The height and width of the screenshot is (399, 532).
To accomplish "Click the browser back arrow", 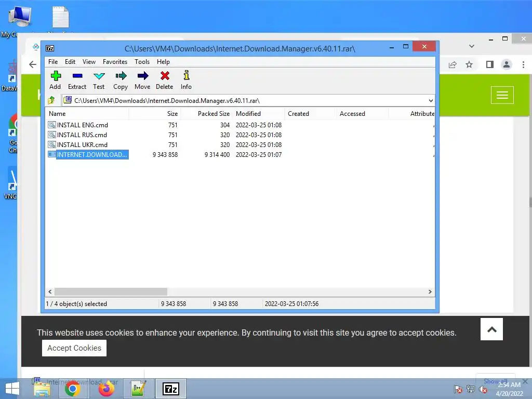I will [33, 64].
